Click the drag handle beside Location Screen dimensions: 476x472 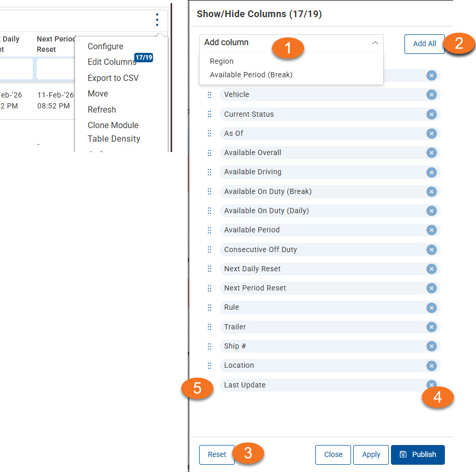pos(209,366)
